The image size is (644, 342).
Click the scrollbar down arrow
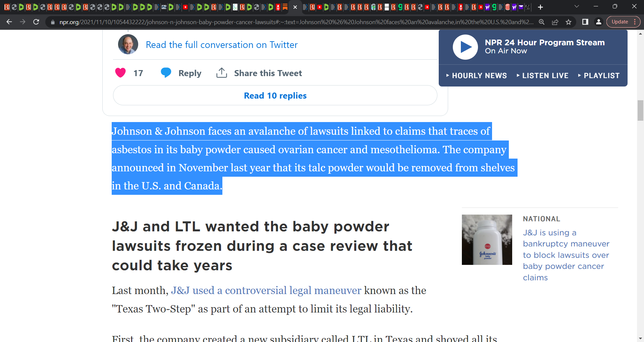[641, 339]
